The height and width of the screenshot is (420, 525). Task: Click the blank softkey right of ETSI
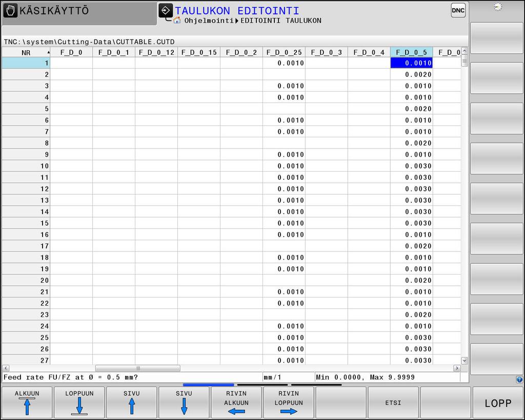(446, 402)
